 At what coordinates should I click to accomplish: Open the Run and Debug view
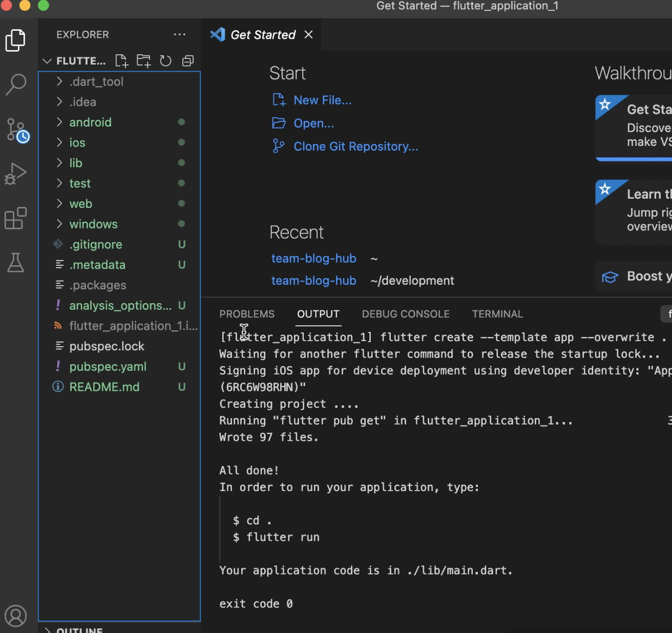(x=16, y=174)
